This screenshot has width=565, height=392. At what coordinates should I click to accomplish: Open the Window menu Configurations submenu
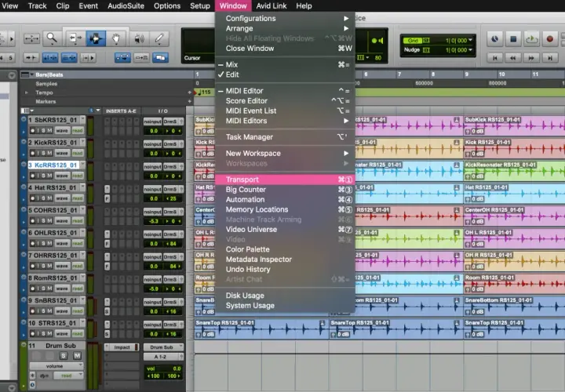[285, 18]
